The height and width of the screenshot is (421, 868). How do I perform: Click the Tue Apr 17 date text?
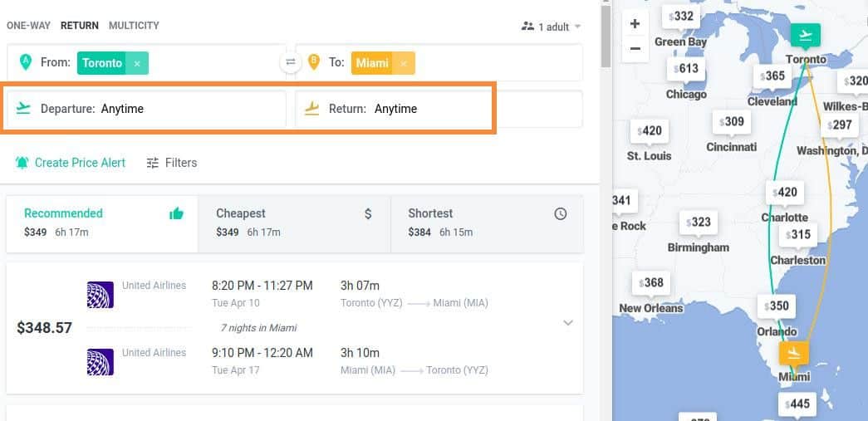click(235, 370)
